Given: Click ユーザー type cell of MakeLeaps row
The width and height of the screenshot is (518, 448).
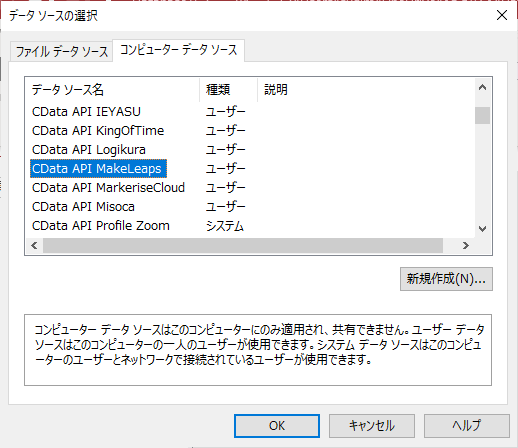Looking at the screenshot, I should [226, 169].
